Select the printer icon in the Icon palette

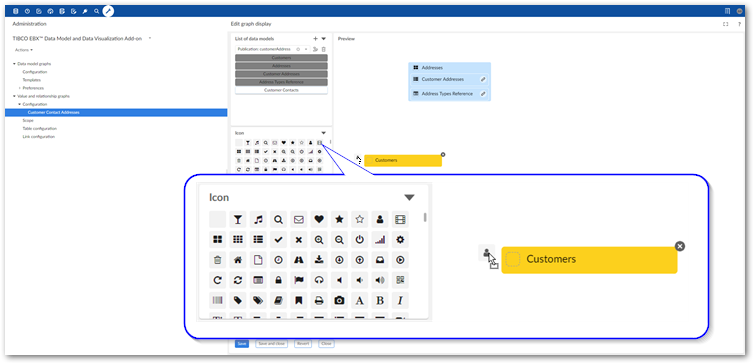tap(319, 301)
